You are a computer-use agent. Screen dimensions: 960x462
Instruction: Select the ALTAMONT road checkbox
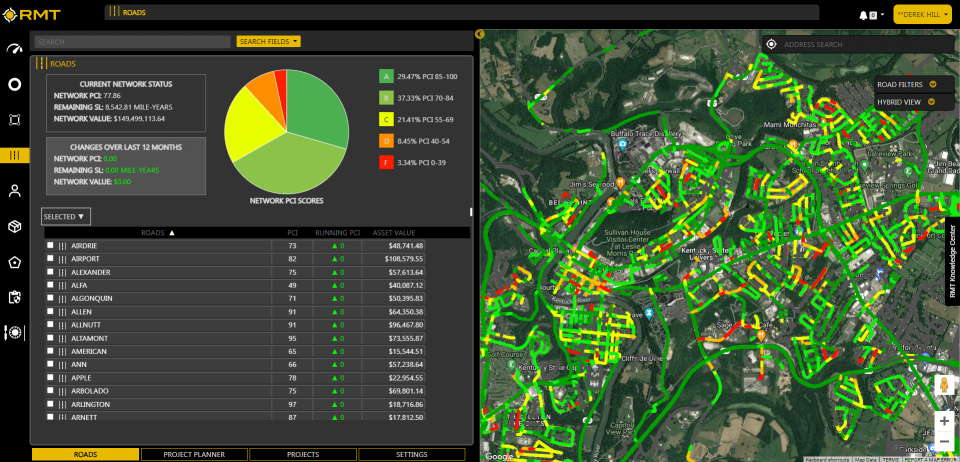(50, 338)
